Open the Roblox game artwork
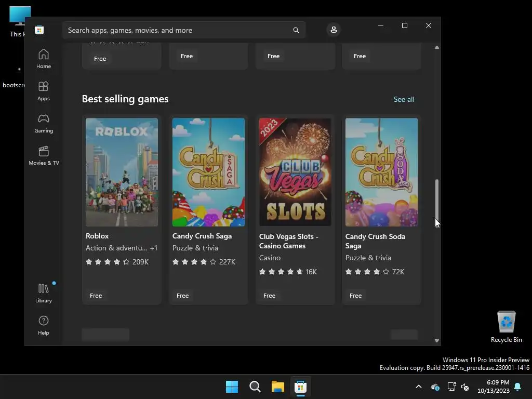532x399 pixels. point(122,172)
